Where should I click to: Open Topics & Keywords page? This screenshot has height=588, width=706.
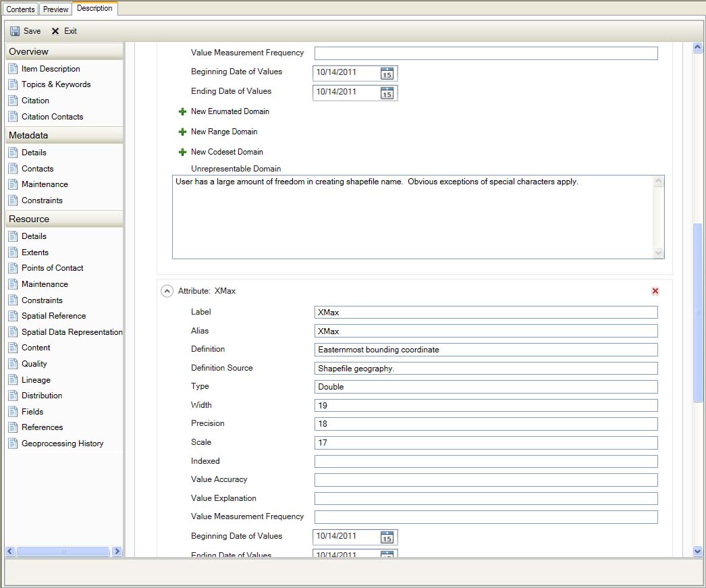[55, 84]
